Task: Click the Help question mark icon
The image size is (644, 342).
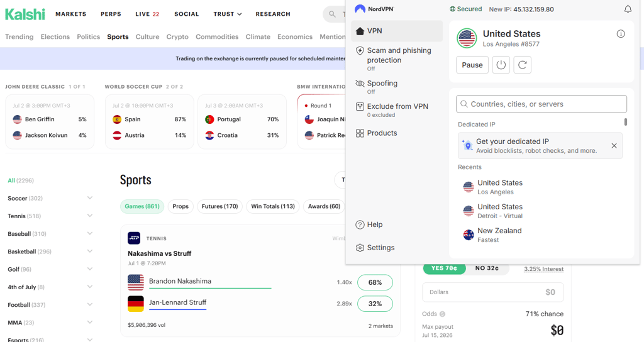Action: pyautogui.click(x=360, y=224)
